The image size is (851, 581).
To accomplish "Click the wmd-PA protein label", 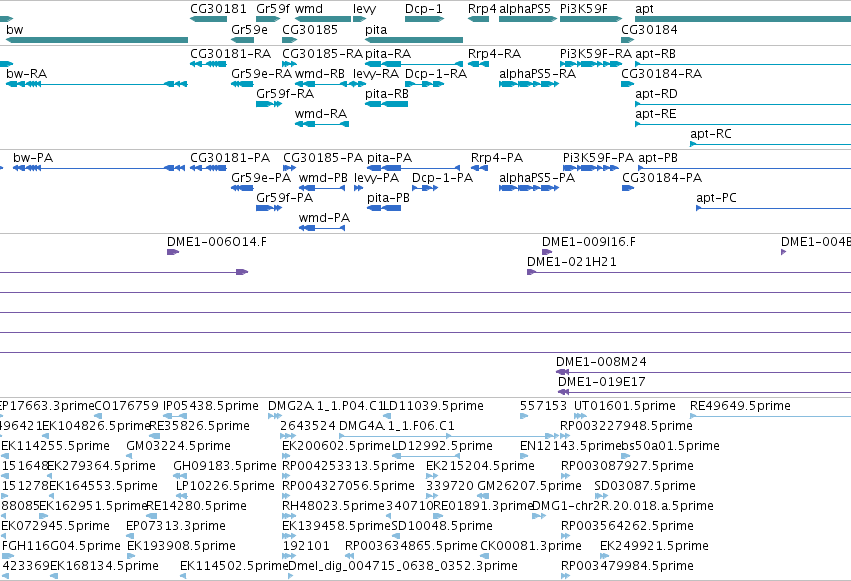I will pyautogui.click(x=324, y=218).
